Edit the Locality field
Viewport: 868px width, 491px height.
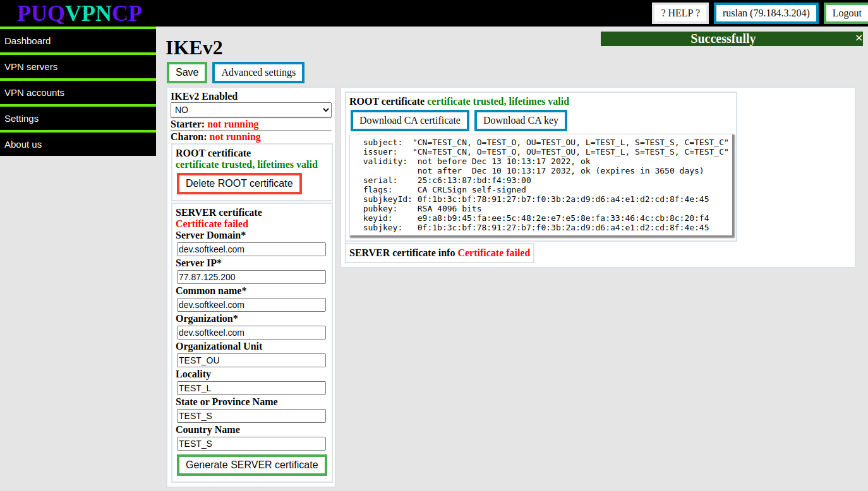coord(251,388)
